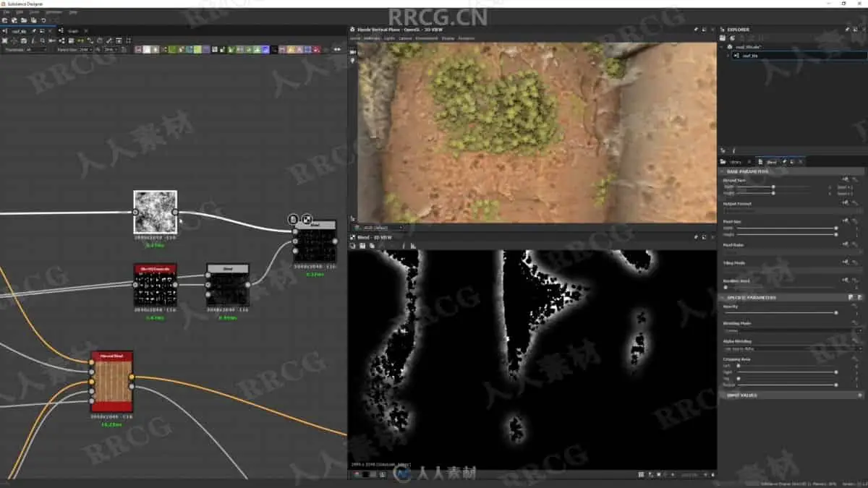Open the Alpha Blending dropdown
The image size is (868, 488).
(793, 348)
